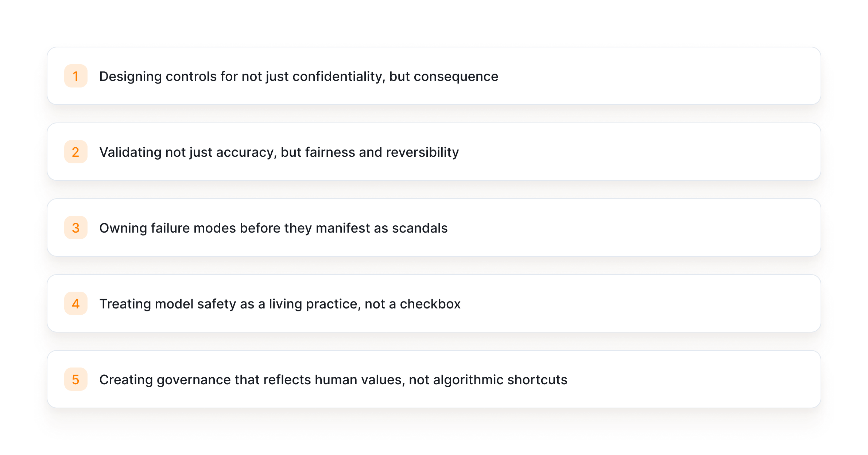The width and height of the screenshot is (868, 455).
Task: Click the word 'scandals' in item three
Action: 419,228
